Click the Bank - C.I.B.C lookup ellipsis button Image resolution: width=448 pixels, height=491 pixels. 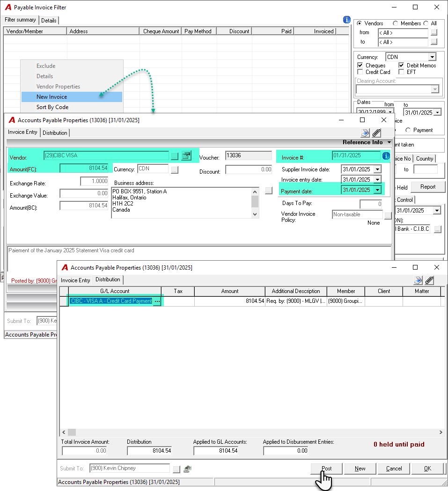click(x=438, y=229)
